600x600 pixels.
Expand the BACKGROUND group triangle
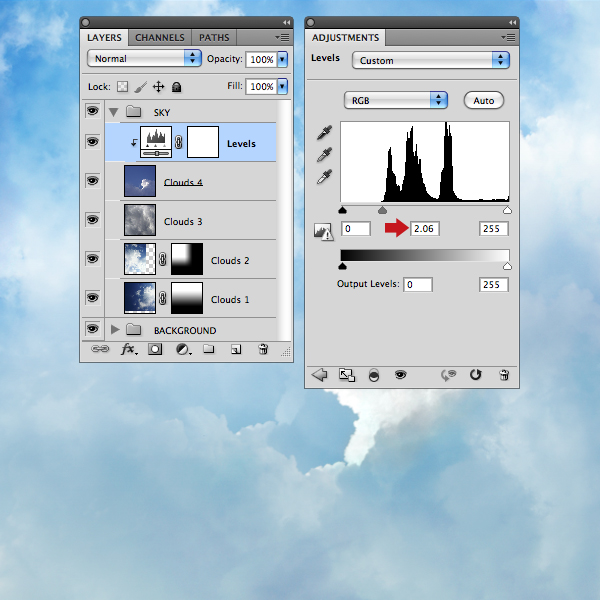tap(115, 329)
